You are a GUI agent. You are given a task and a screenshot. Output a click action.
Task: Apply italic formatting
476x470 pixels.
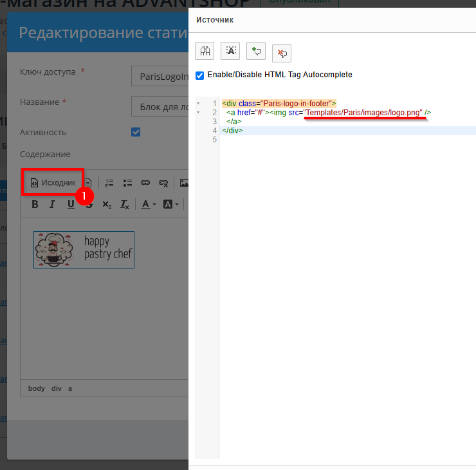point(53,205)
